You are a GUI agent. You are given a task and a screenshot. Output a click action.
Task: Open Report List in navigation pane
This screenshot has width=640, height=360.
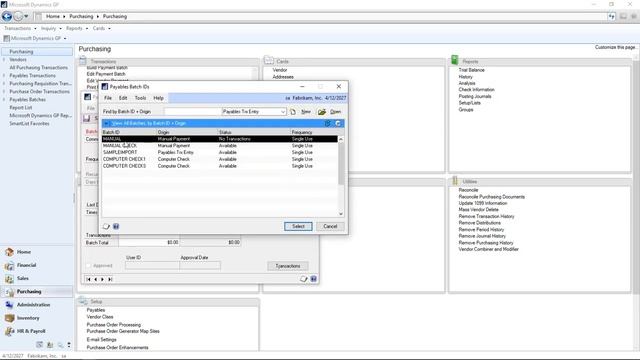[20, 108]
